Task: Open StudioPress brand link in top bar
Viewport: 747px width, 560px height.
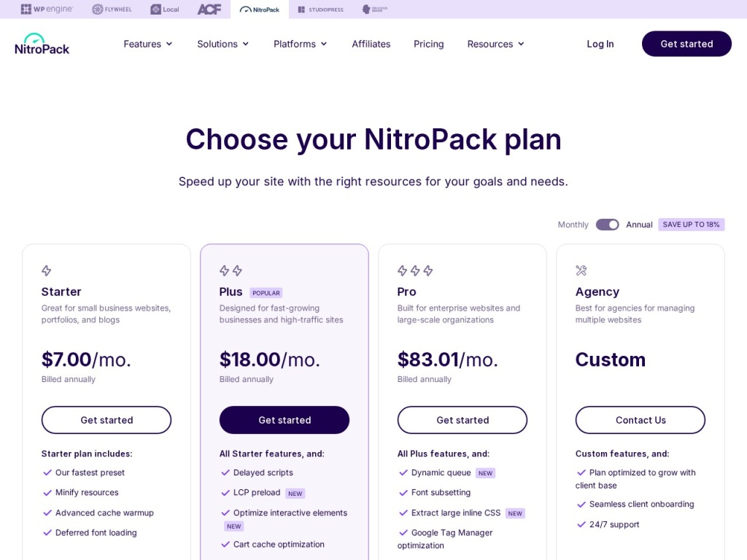Action: (x=320, y=9)
